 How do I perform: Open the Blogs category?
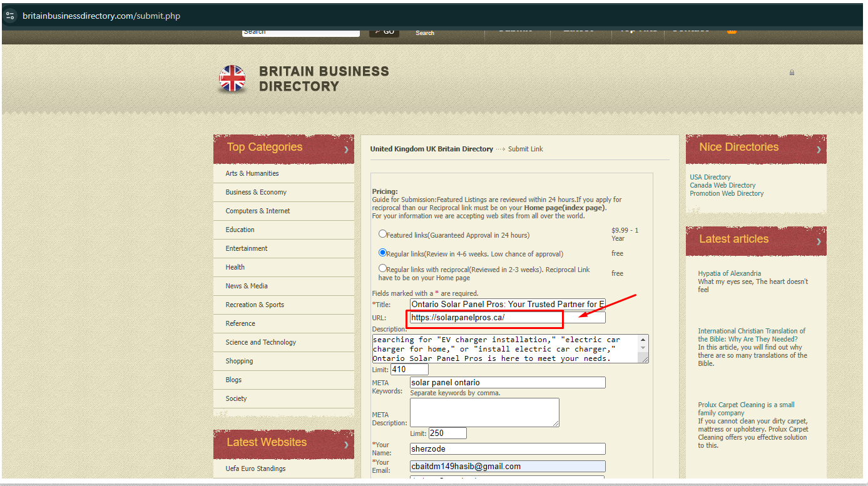pos(233,380)
